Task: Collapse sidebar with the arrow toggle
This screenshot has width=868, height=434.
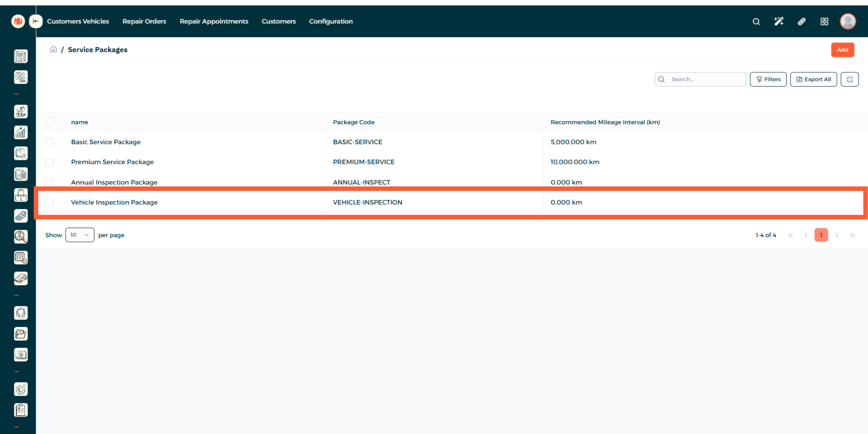Action: pyautogui.click(x=36, y=21)
